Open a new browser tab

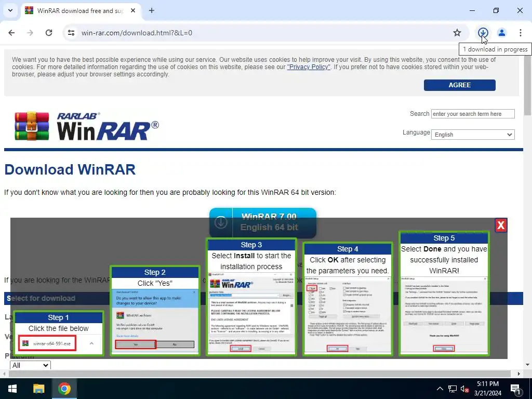point(152,10)
